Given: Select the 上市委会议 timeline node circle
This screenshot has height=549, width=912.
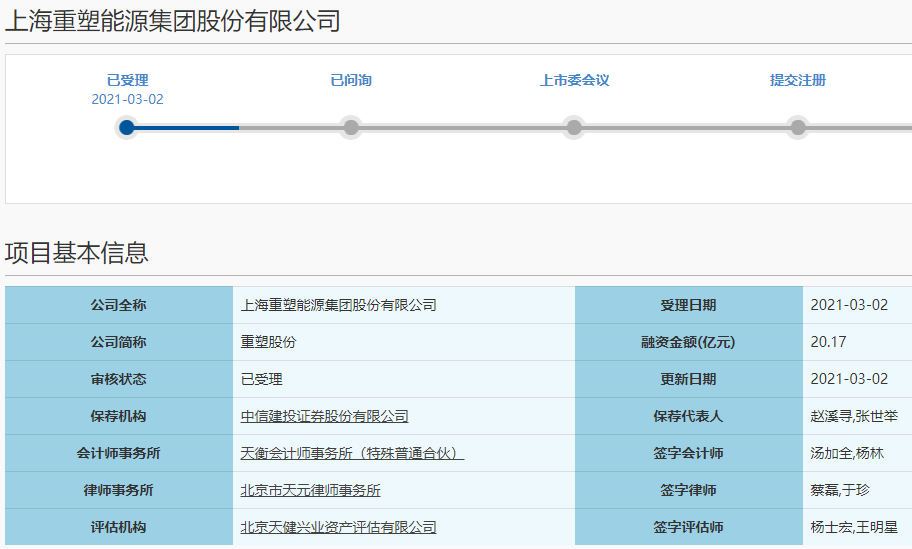Looking at the screenshot, I should click(574, 127).
